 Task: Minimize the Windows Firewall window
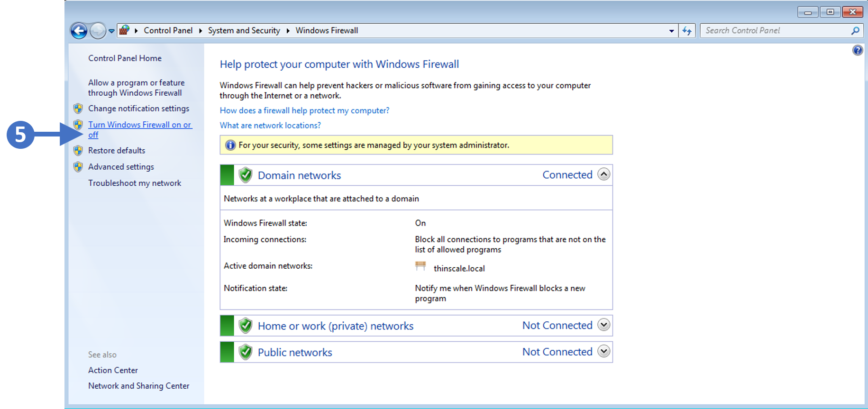point(807,12)
